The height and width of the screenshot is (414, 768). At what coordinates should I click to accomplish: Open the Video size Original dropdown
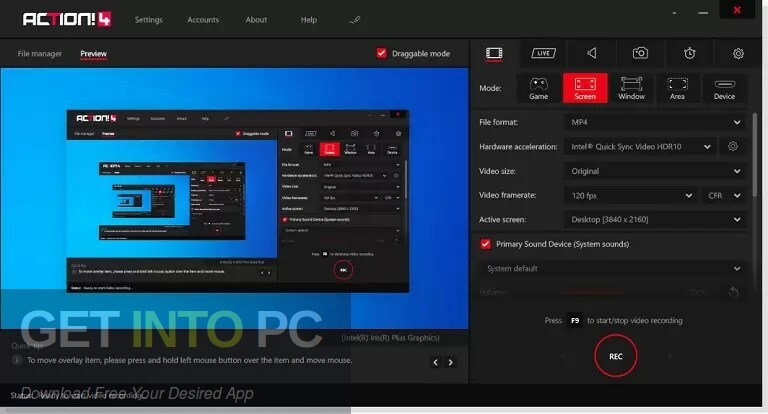tap(655, 171)
